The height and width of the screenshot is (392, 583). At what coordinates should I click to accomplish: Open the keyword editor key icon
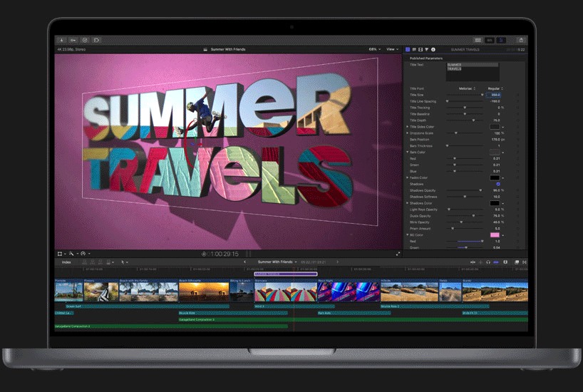[x=73, y=40]
